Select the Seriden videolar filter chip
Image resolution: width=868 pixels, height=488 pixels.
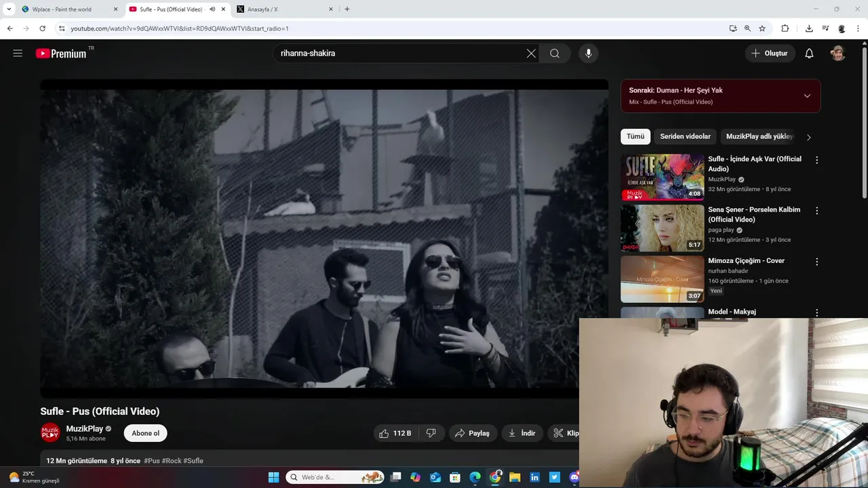(685, 137)
